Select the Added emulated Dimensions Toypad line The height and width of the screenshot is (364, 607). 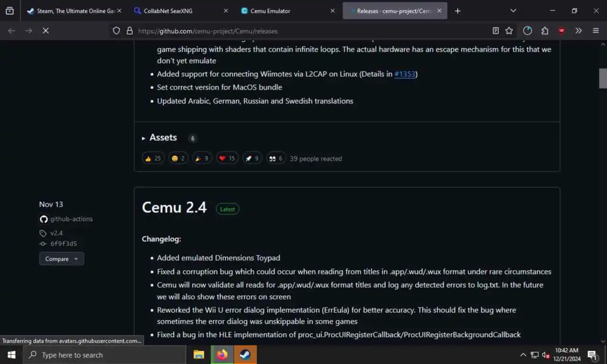219,258
